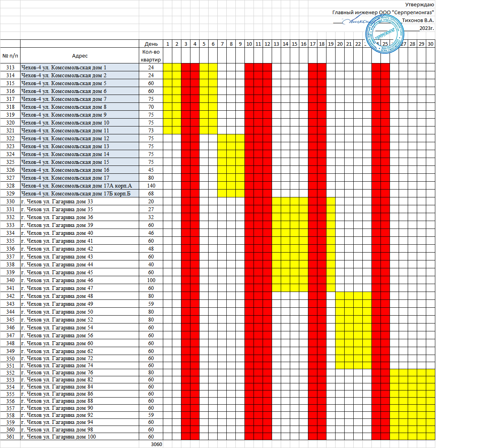Click row number "346" cell
Viewport: 498px width, 448px height.
tap(10, 327)
